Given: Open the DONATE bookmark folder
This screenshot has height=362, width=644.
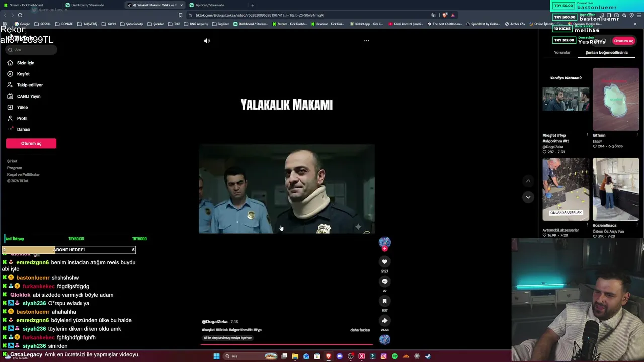Looking at the screenshot, I should pyautogui.click(x=64, y=24).
